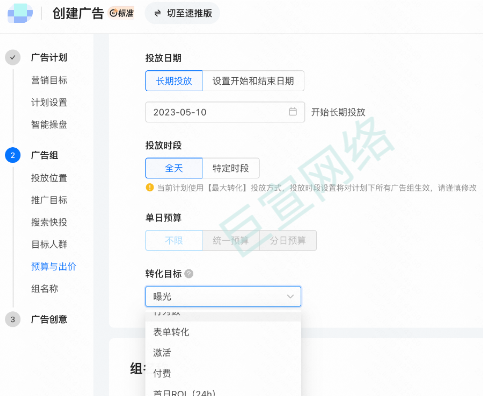483x396 pixels.
Task: Click the orange warning icon under 投放时段
Action: [150, 187]
